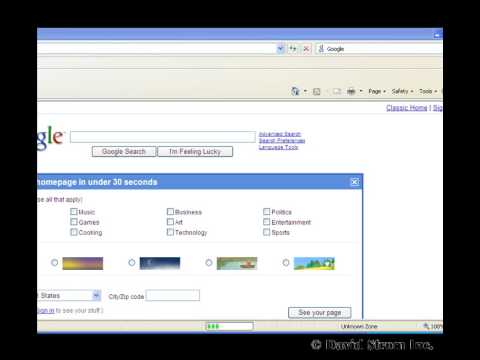Click the red stop loading icon
This screenshot has height=360, width=480.
tap(306, 49)
